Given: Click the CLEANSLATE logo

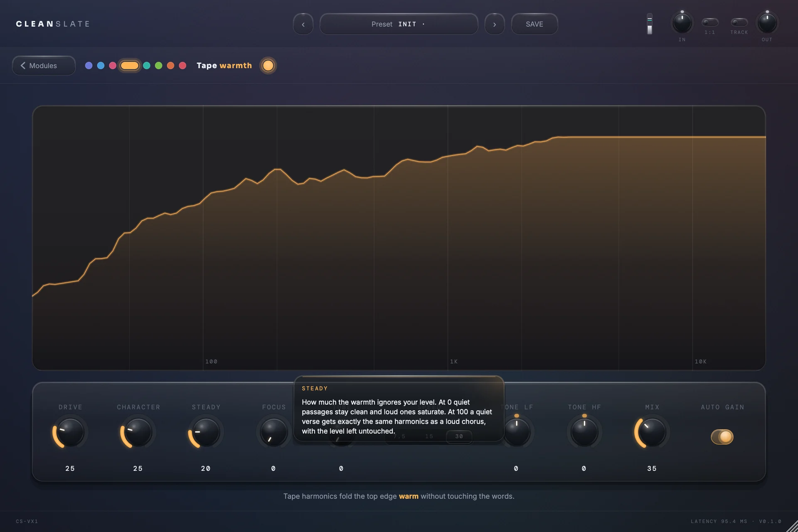Looking at the screenshot, I should [53, 24].
